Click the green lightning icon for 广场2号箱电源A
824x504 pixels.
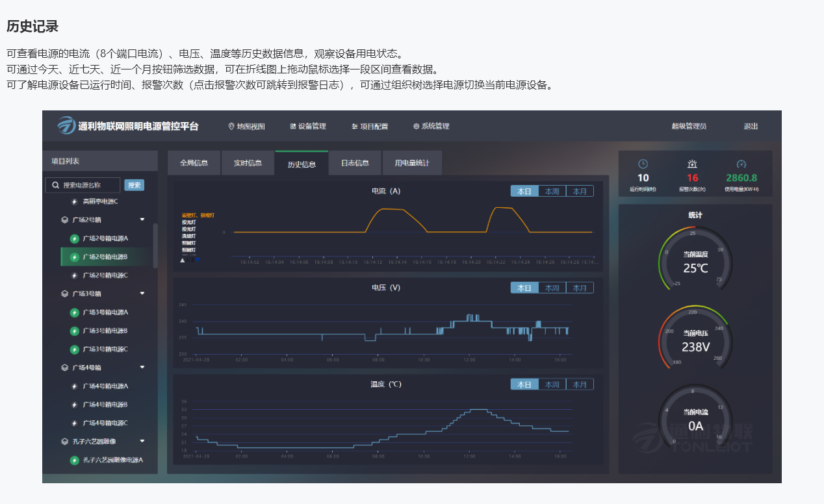point(74,238)
